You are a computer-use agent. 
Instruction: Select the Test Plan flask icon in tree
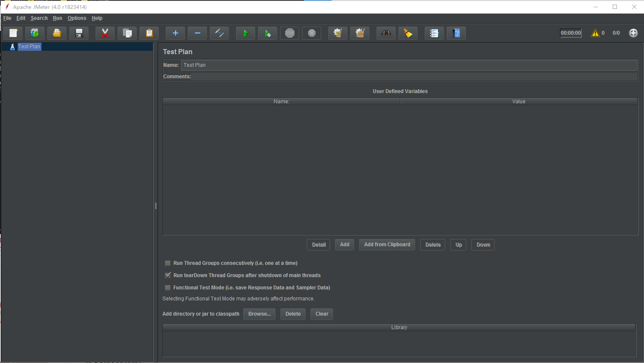coord(13,47)
